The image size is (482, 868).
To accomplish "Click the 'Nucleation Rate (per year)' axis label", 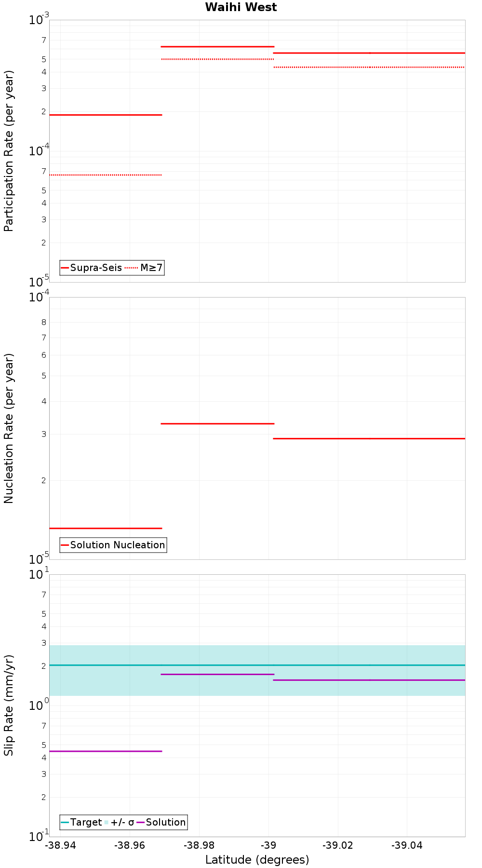I will pos(9,428).
